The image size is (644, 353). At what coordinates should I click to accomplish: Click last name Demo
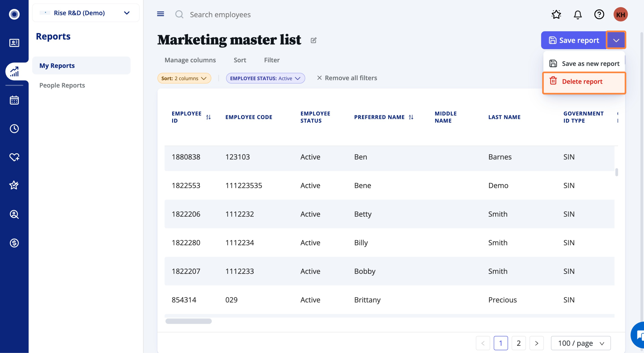click(x=498, y=185)
